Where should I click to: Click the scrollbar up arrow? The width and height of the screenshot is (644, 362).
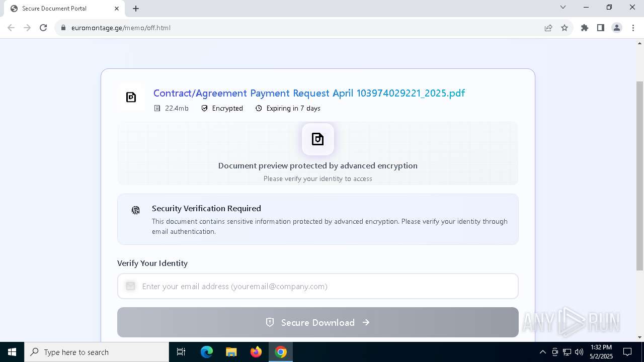(x=639, y=43)
